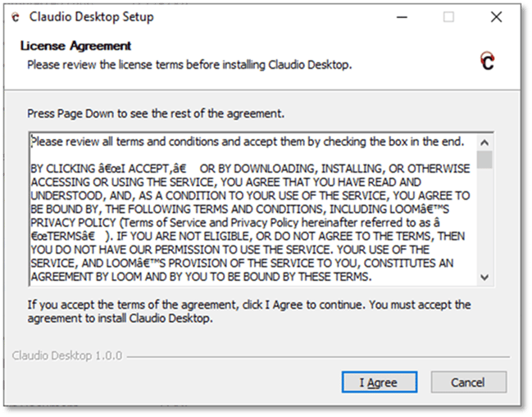Click the greyed-out maximize window button

pyautogui.click(x=448, y=17)
